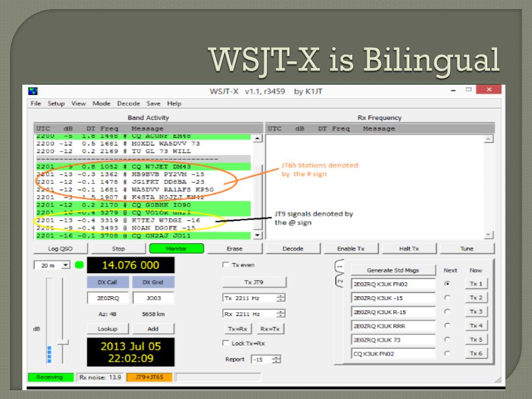Select the Next radio button for Tx 4
The width and height of the screenshot is (532, 399).
[x=447, y=325]
